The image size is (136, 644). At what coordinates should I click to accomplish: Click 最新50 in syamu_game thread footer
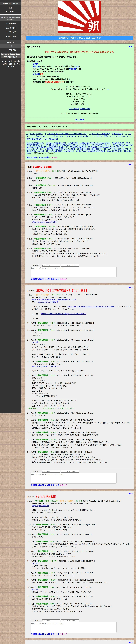click(41, 279)
